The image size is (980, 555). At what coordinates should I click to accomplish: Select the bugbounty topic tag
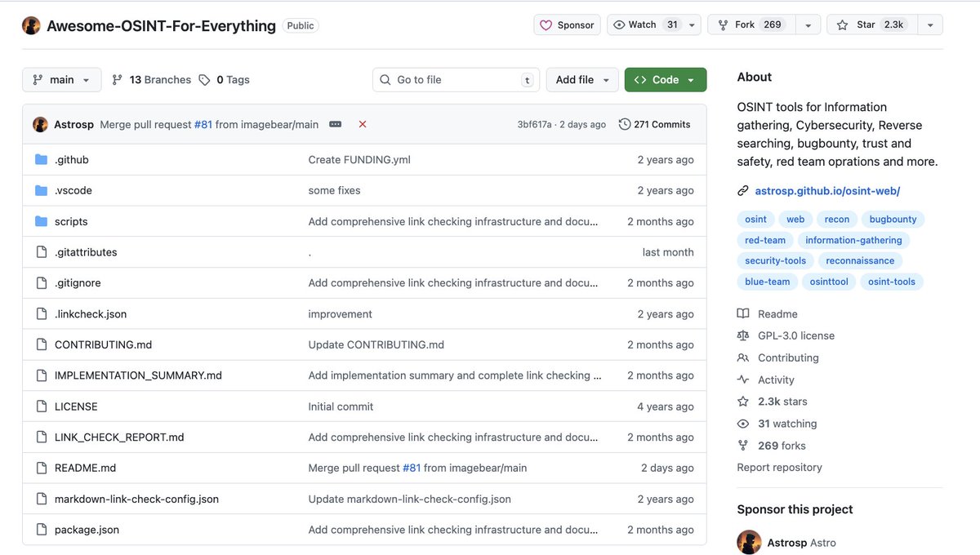(893, 220)
